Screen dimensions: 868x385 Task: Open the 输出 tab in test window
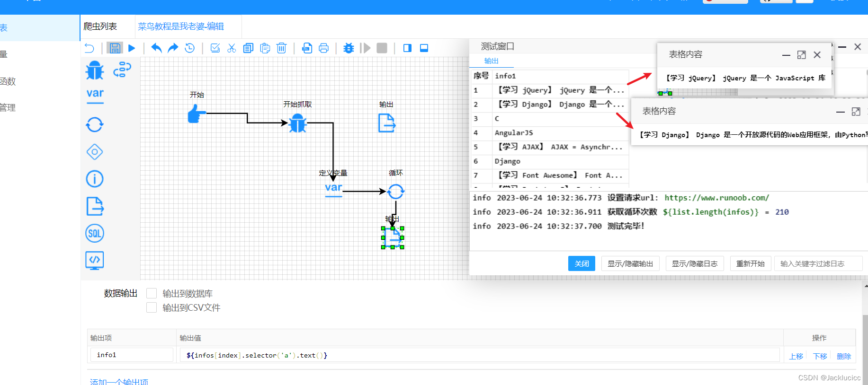pyautogui.click(x=492, y=61)
